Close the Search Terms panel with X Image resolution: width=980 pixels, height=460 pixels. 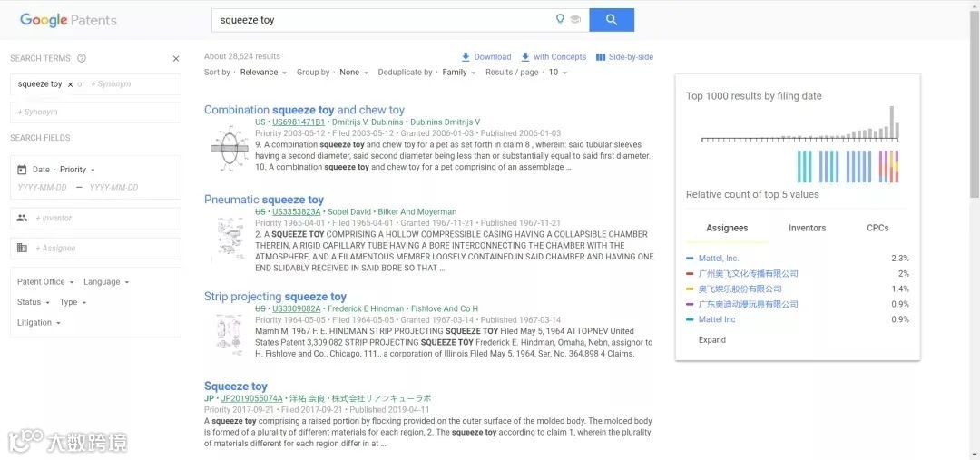point(176,59)
